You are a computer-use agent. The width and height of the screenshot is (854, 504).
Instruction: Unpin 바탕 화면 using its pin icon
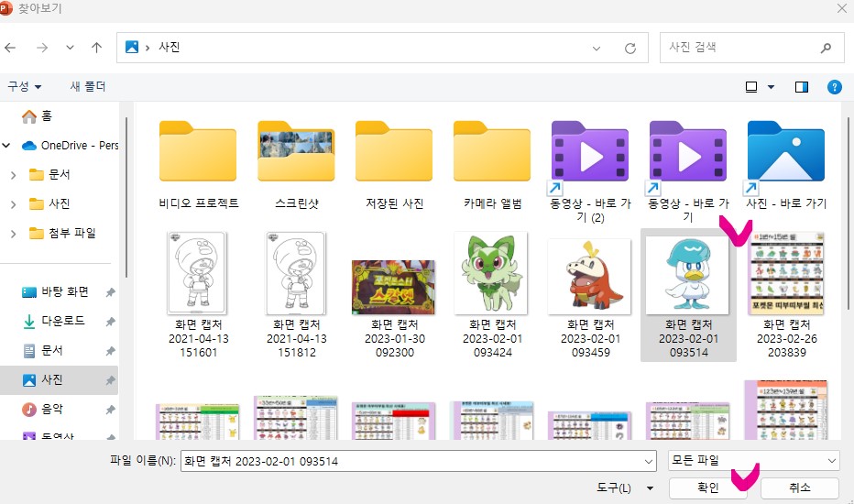tap(110, 292)
